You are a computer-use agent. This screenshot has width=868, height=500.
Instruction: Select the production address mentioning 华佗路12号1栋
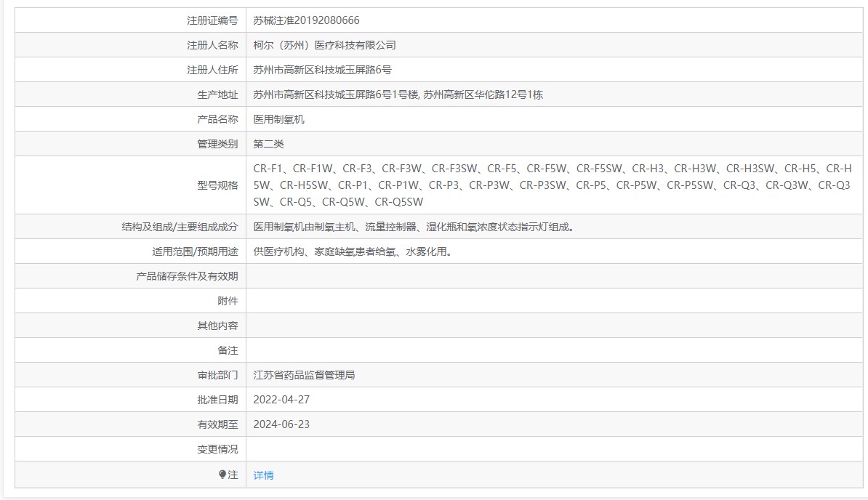click(x=398, y=94)
